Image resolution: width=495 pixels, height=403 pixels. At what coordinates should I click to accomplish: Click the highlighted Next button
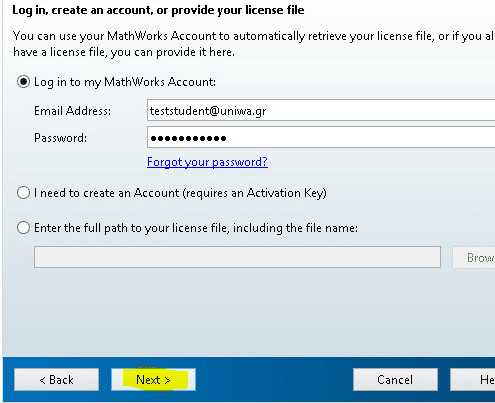click(153, 379)
